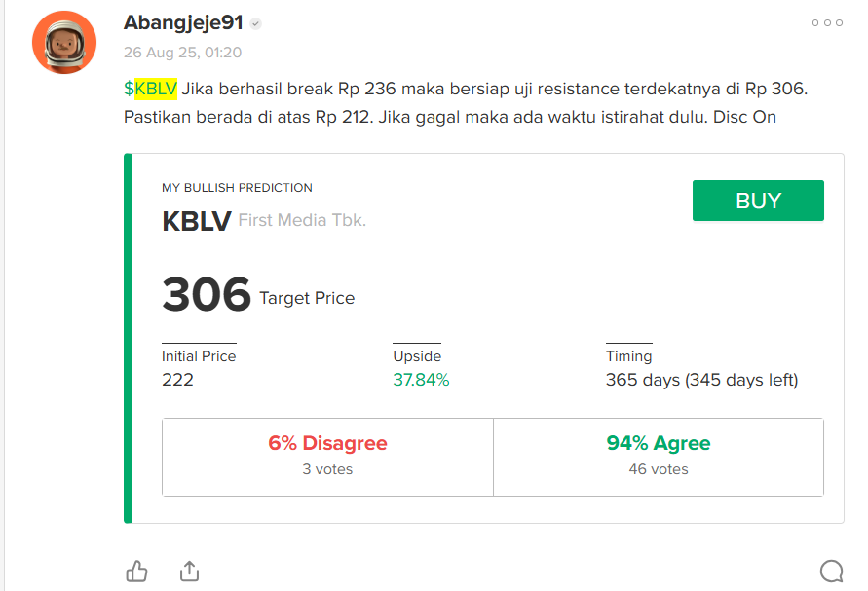Click the 365 days Timing text

701,380
